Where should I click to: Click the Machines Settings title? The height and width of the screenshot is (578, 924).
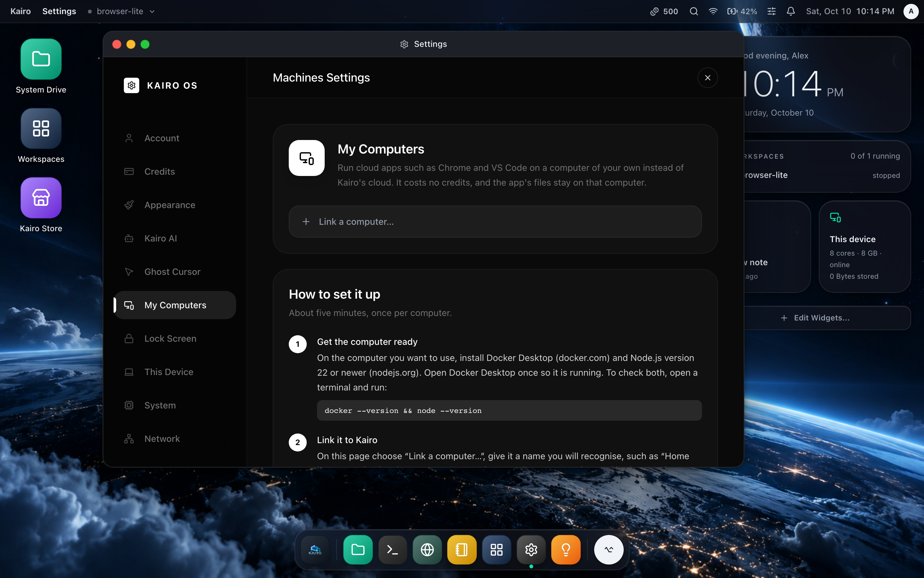[321, 78]
